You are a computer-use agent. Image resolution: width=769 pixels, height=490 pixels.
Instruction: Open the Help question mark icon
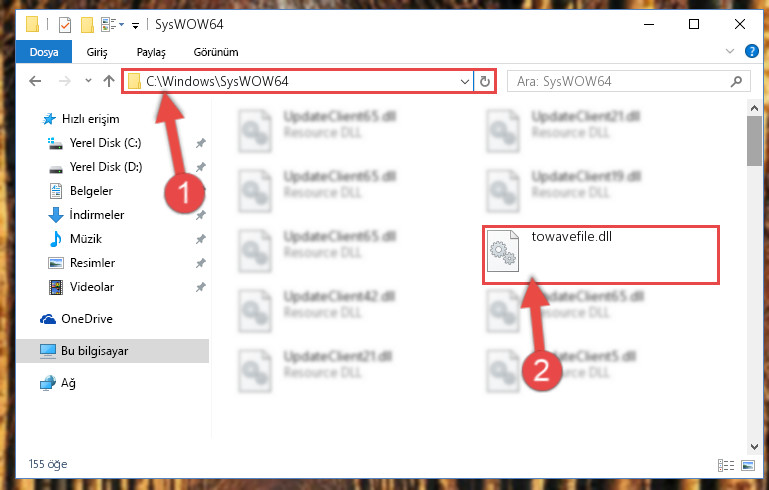click(x=751, y=51)
